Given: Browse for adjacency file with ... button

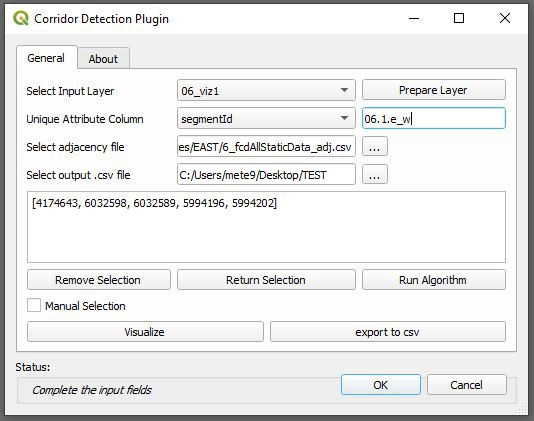Looking at the screenshot, I should click(x=375, y=147).
